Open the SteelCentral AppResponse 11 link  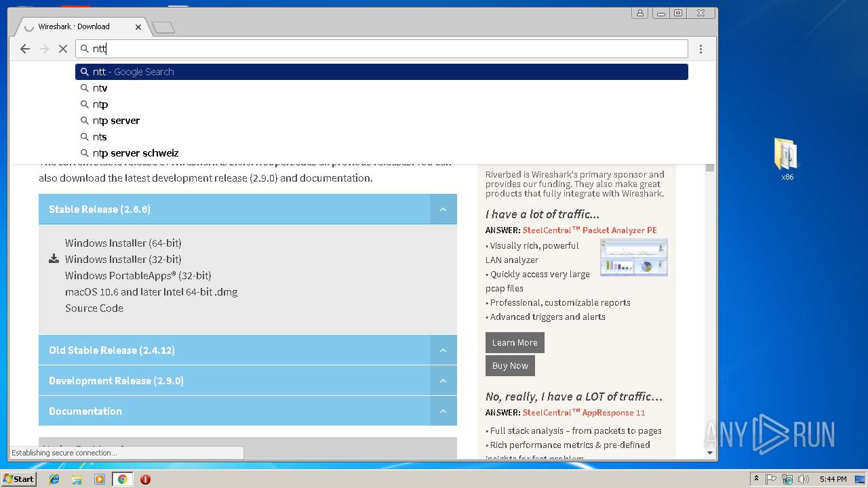pos(584,413)
